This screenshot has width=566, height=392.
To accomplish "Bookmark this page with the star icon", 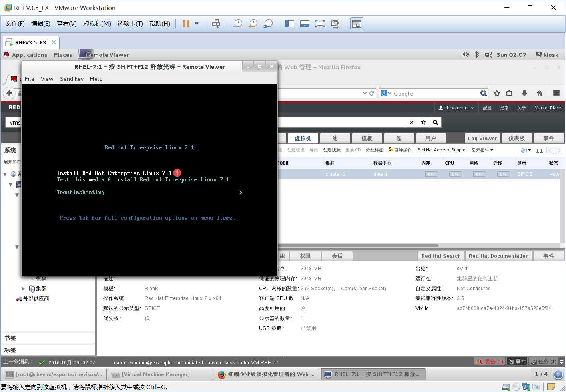I will pos(497,93).
